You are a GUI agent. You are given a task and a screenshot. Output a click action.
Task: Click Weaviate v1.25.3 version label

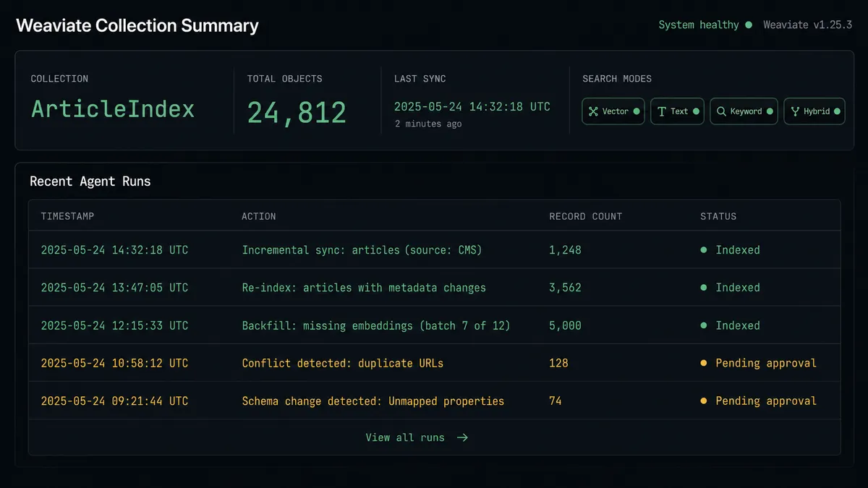click(x=807, y=25)
